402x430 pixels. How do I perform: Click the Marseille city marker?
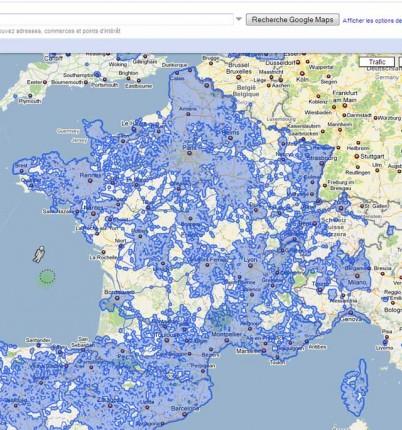coord(264,351)
